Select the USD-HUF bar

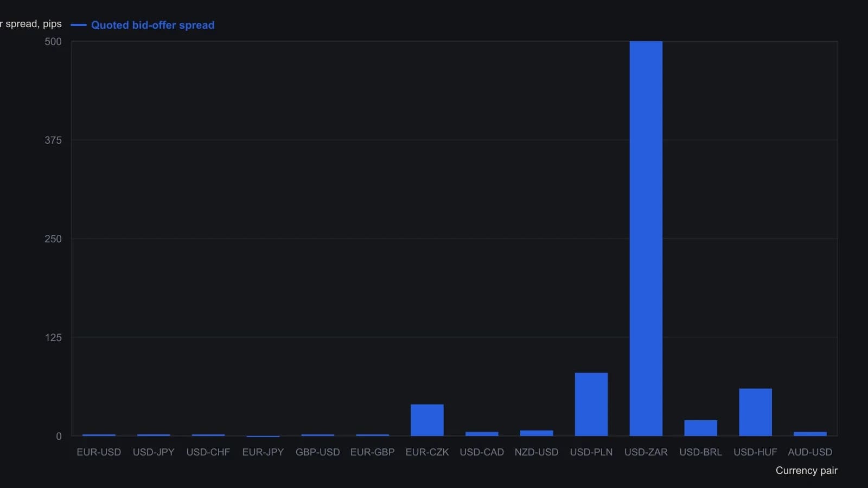tap(755, 412)
